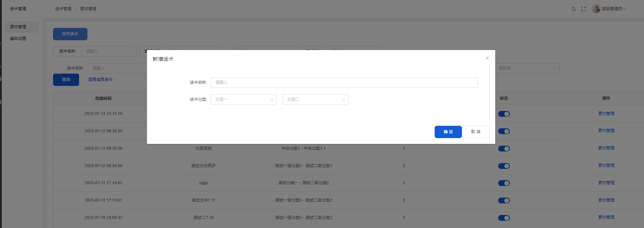Expand the 分类二 category dropdown
This screenshot has width=644, height=228.
(x=315, y=99)
